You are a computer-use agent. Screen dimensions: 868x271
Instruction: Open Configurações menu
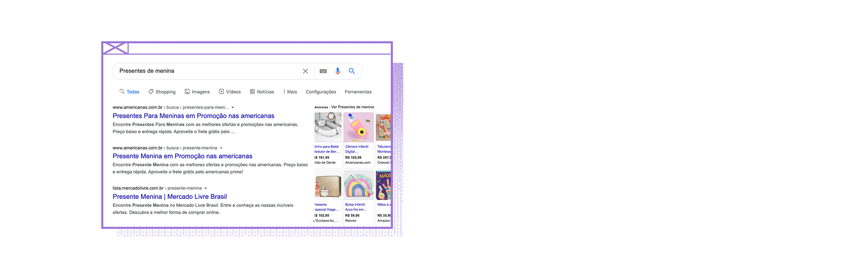(321, 92)
